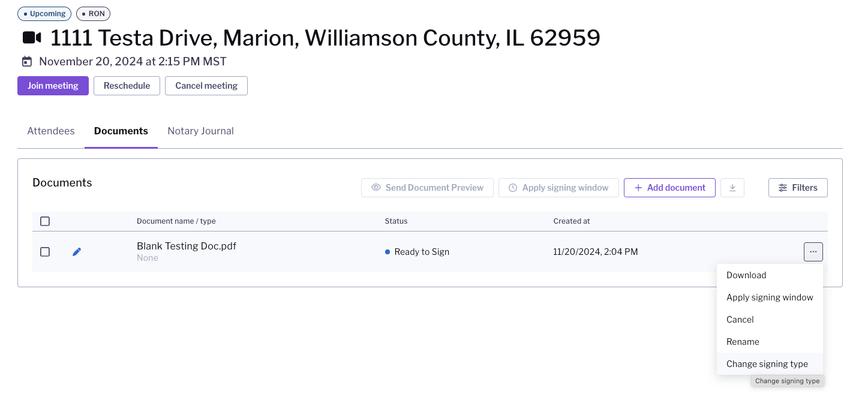Click the Reschedule button
This screenshot has height=403, width=868.
(x=127, y=86)
